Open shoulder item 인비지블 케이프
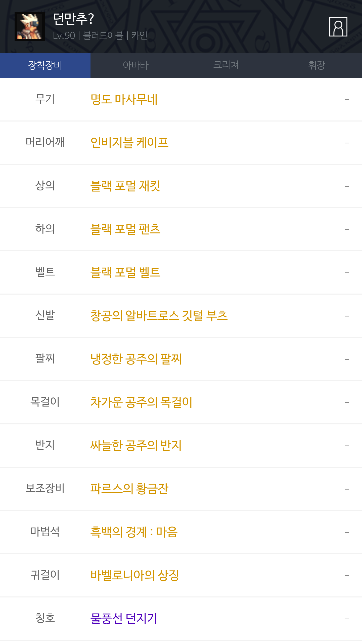Screen dimensions: 362x644 (x=129, y=143)
